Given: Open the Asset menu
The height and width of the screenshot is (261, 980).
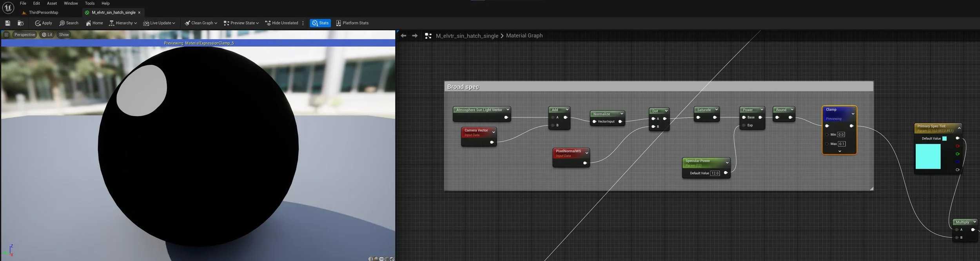Looking at the screenshot, I should pos(52,3).
